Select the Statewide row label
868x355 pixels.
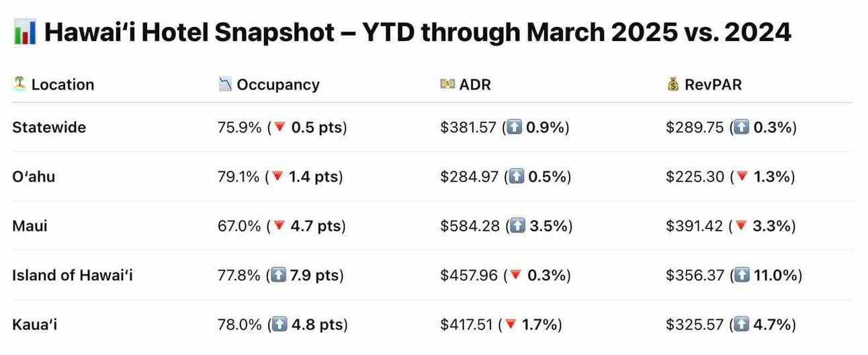coord(49,128)
